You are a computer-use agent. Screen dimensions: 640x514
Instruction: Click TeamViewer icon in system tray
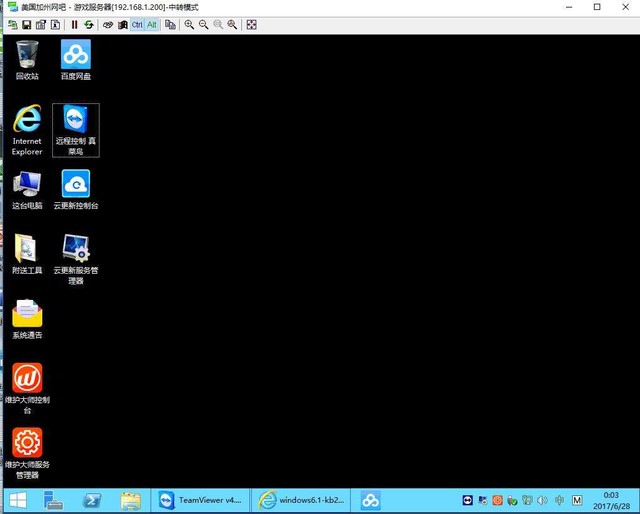tap(468, 500)
